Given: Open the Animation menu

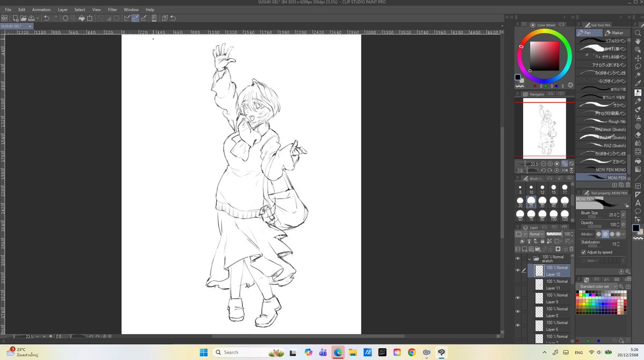Looking at the screenshot, I should [41, 10].
